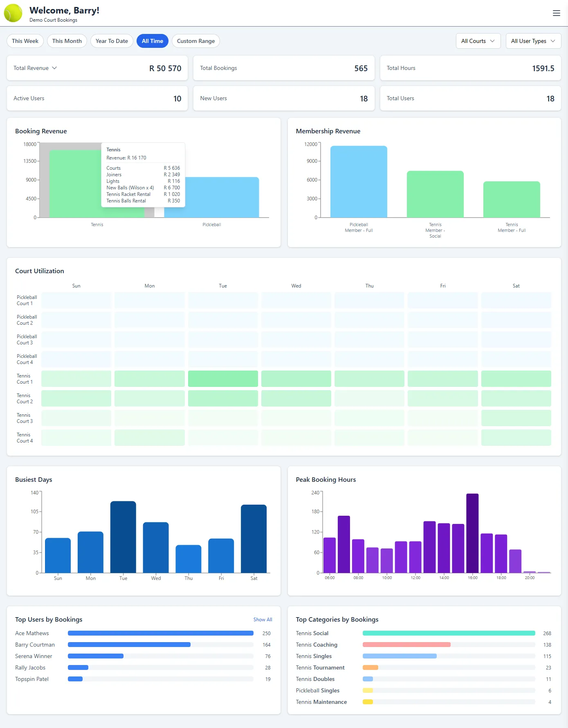Click Topspin Patel in Top Users
This screenshot has height=728, width=568.
[32, 679]
